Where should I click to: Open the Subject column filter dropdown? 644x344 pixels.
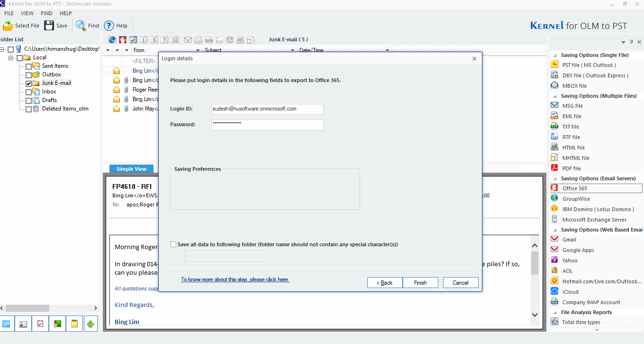pyautogui.click(x=293, y=50)
